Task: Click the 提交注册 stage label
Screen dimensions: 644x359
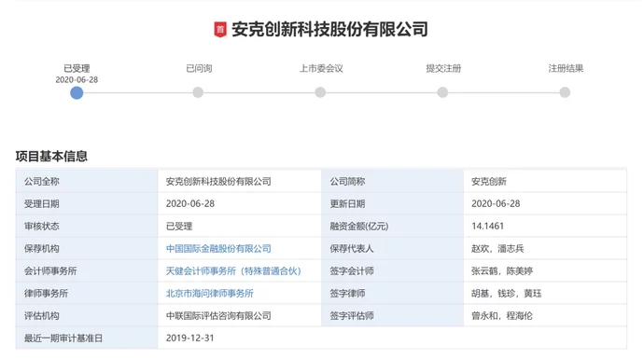Action: click(x=443, y=68)
